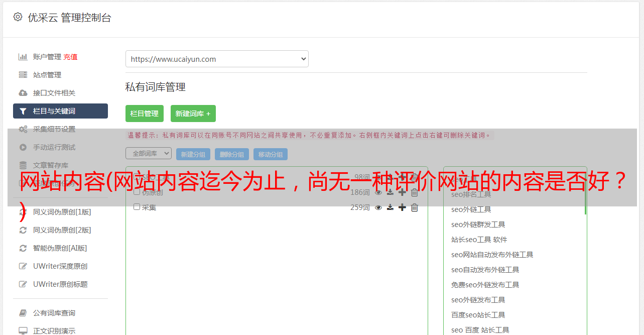Click the monitor icon of 正文识别演示

click(23, 331)
